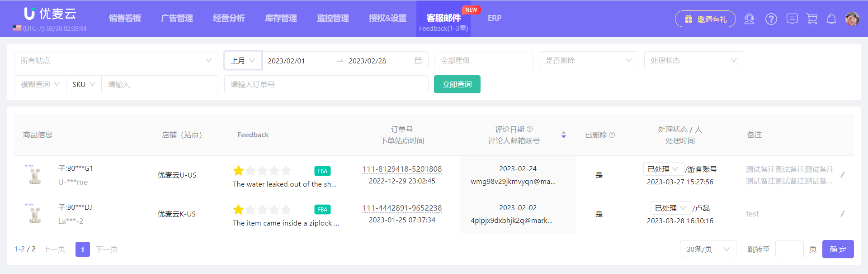This screenshot has height=274, width=868.
Task: Open the message notes icon in header
Action: click(x=792, y=19)
